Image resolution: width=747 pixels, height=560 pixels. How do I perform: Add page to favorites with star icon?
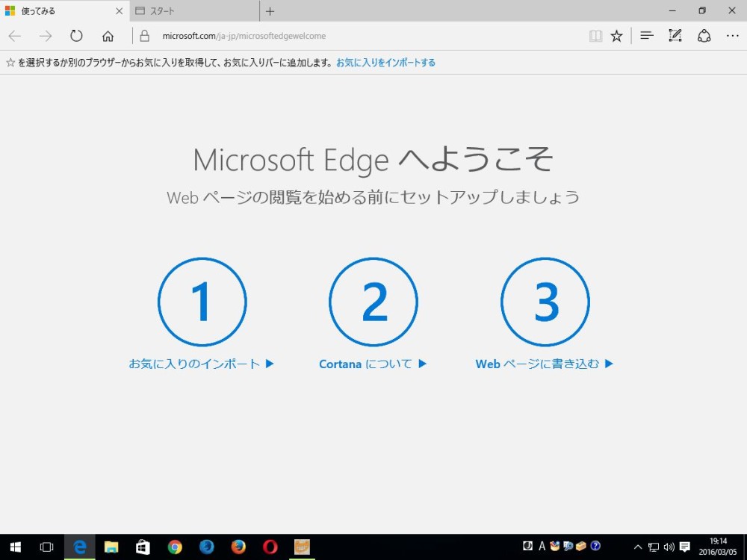coord(616,36)
